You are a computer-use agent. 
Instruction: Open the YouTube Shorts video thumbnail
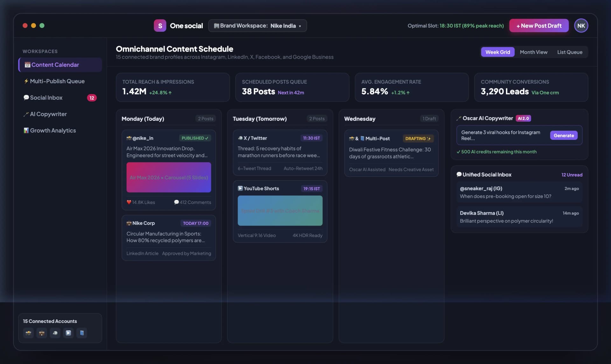280,211
